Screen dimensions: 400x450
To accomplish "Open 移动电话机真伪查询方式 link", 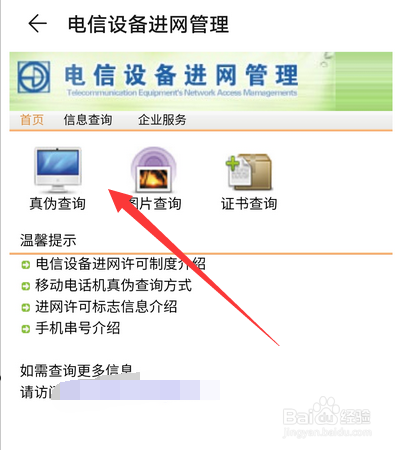I will tap(113, 285).
